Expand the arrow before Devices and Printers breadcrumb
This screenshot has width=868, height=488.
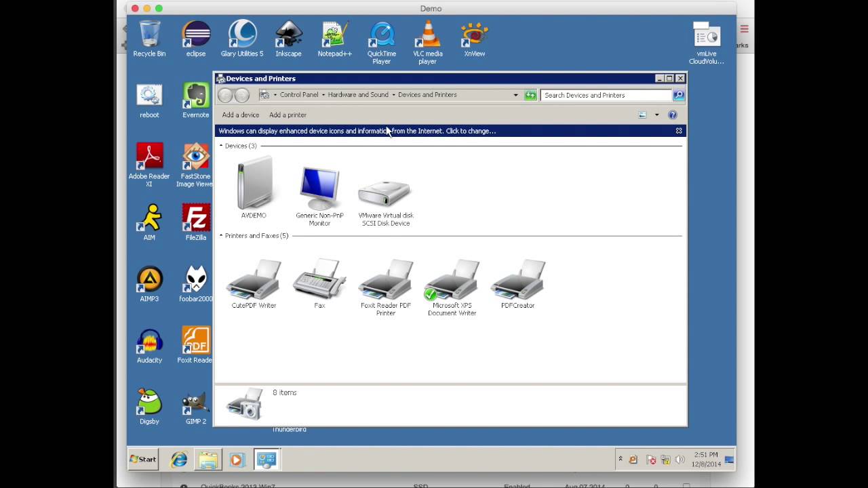click(393, 95)
